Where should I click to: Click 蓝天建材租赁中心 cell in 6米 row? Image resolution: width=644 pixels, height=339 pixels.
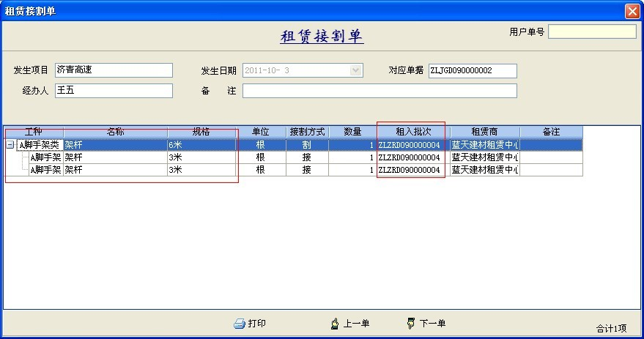pos(485,145)
